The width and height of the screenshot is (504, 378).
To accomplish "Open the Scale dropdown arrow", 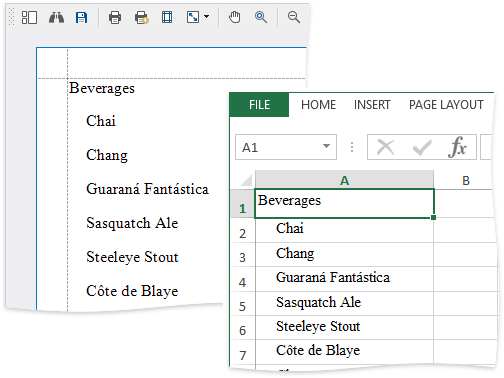I will [207, 16].
